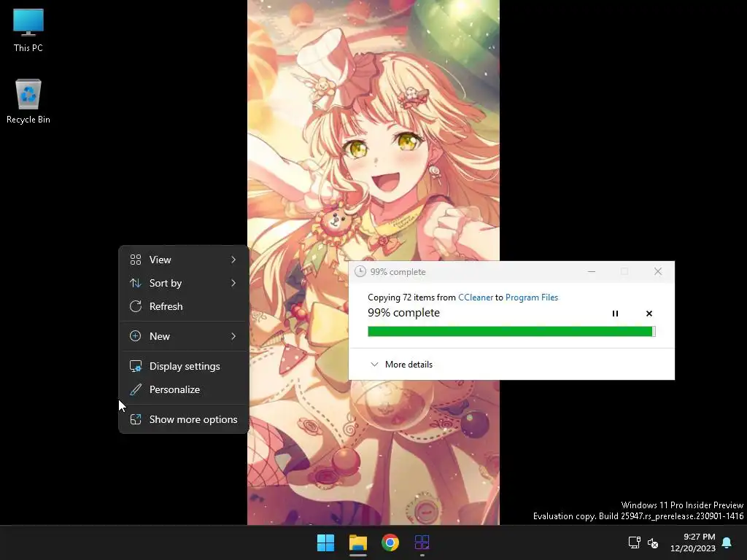
Task: Open File Explorer from the taskbar
Action: pos(357,542)
